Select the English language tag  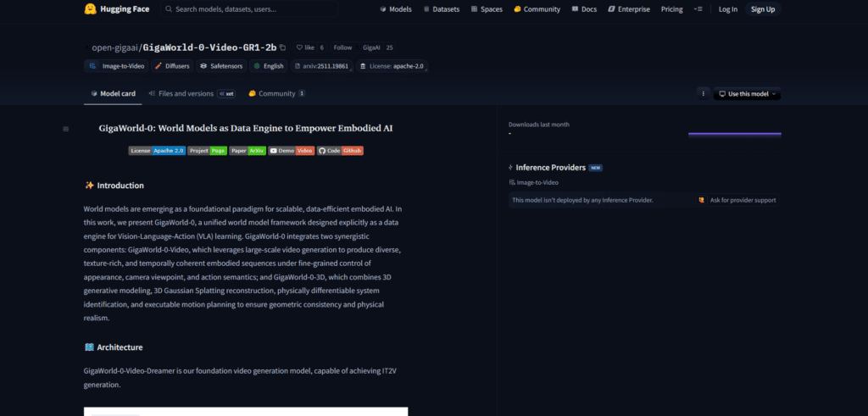(269, 66)
